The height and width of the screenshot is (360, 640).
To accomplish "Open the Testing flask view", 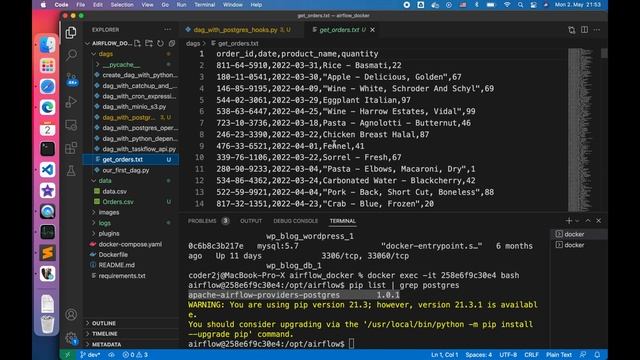I will 71,171.
